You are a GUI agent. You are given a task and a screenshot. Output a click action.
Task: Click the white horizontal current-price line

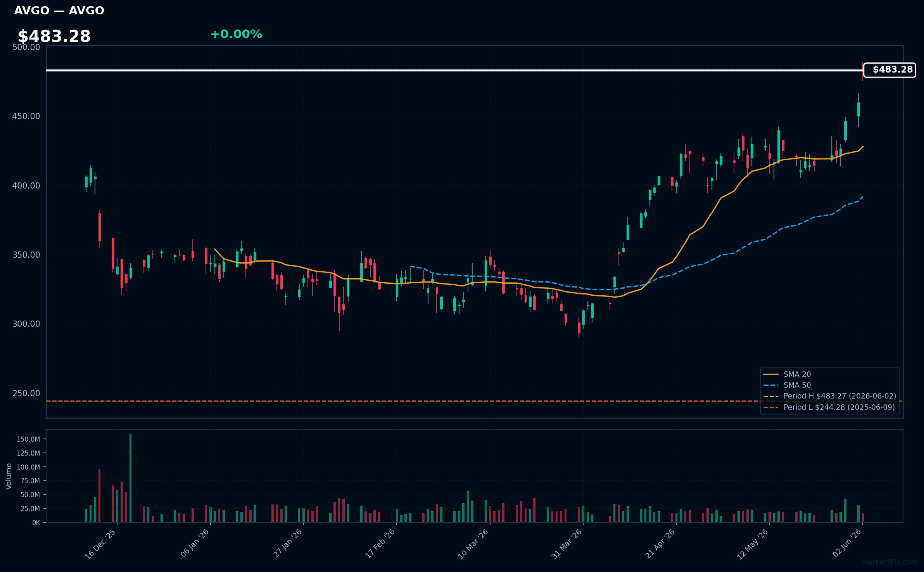coord(454,70)
